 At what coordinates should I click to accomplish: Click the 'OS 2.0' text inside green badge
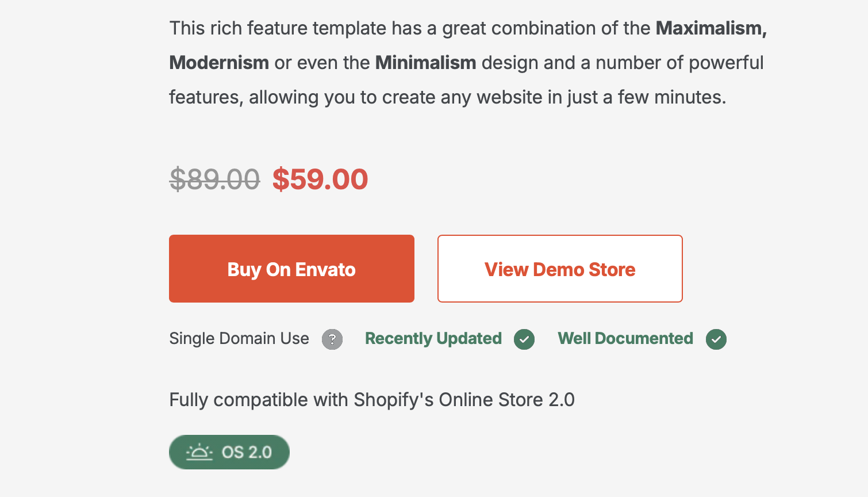[x=247, y=452]
